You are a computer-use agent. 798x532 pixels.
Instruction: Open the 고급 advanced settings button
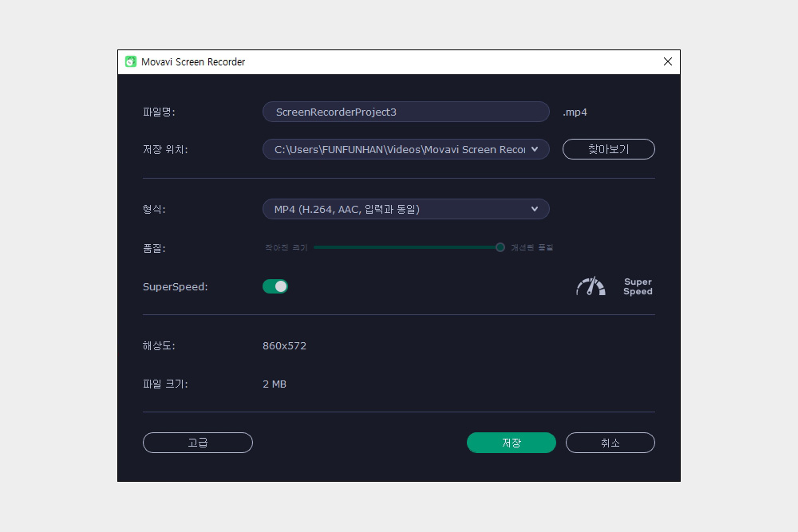point(197,443)
